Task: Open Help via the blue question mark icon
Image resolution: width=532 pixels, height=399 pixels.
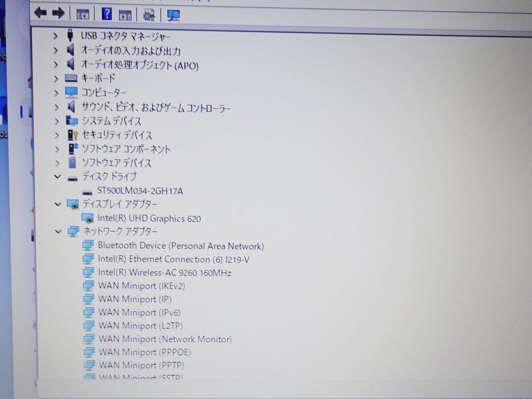Action: pyautogui.click(x=106, y=14)
